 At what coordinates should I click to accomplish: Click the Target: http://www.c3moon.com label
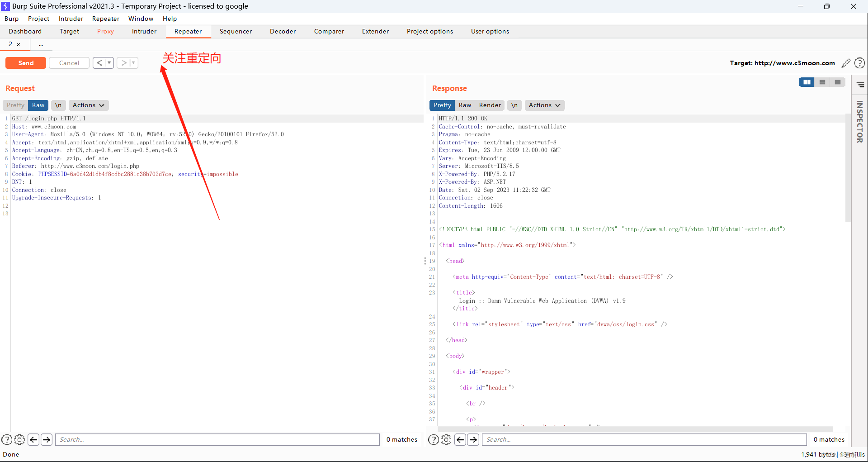(782, 63)
